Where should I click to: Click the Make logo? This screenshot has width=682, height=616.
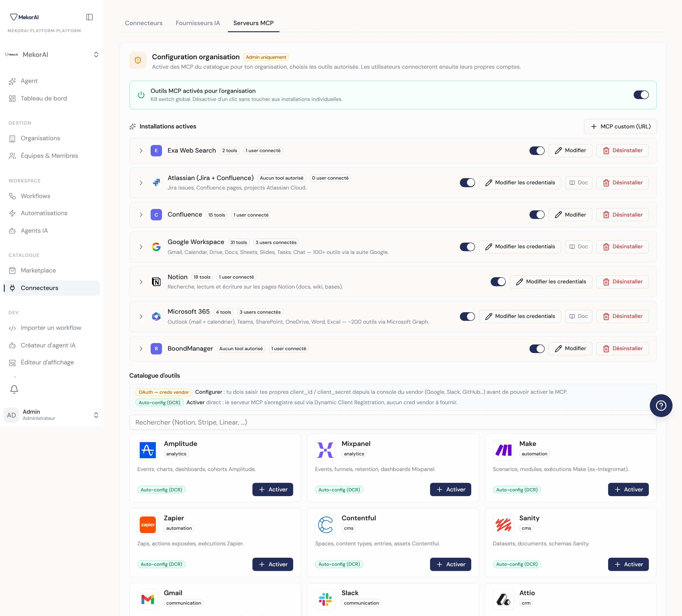[x=503, y=450]
